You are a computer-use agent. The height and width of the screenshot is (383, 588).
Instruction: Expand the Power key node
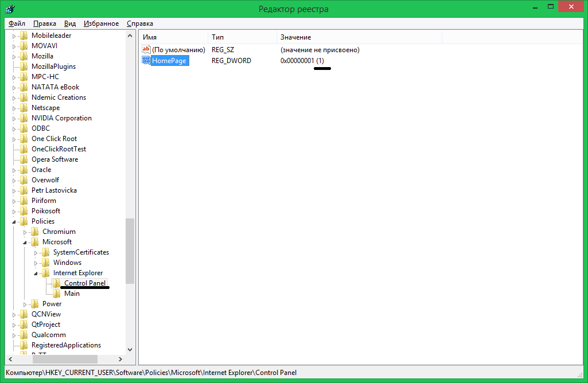(x=25, y=304)
